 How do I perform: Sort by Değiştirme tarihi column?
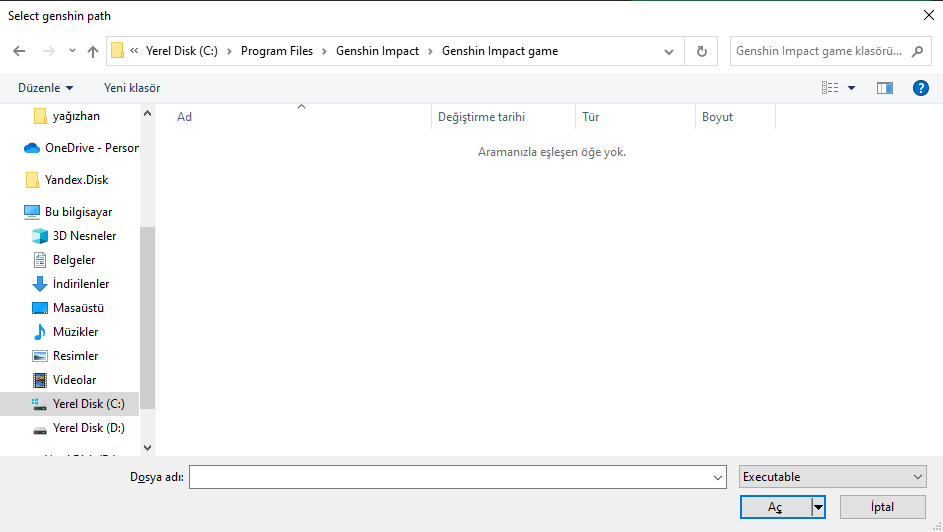[481, 117]
